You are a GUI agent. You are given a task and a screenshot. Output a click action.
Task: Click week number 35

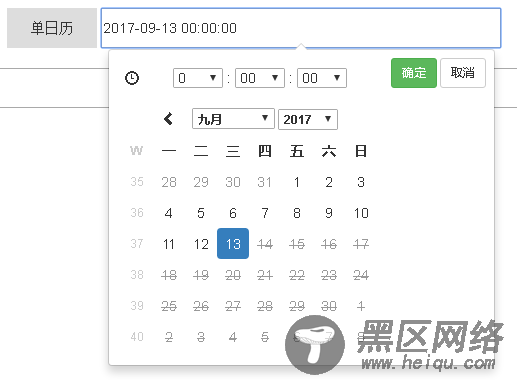[x=137, y=182]
